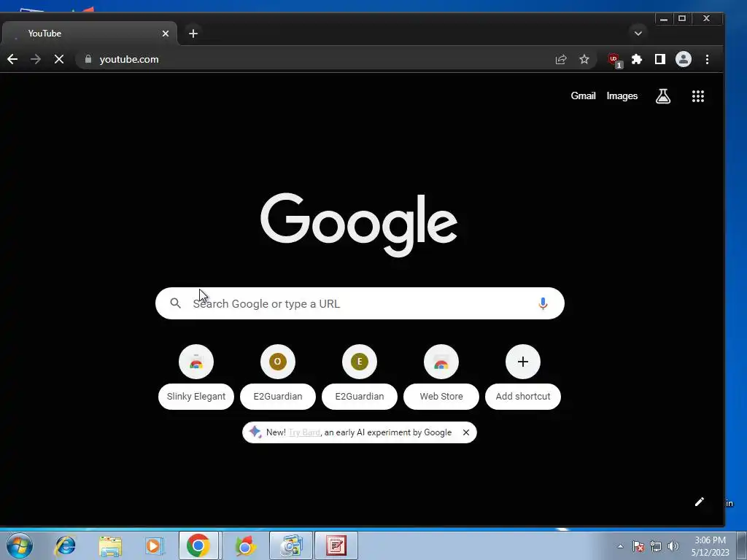
Task: Open the Gmail link
Action: click(583, 96)
